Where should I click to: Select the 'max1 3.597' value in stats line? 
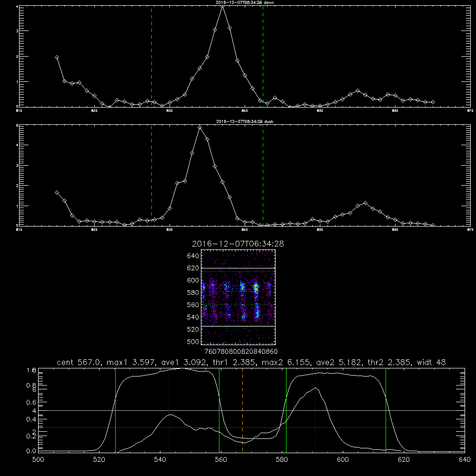[129, 362]
